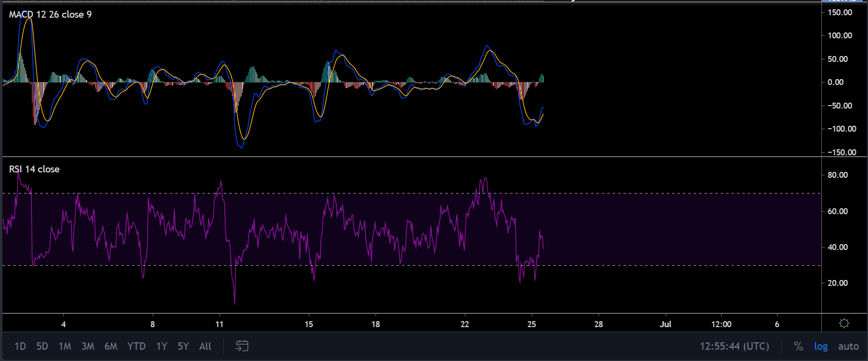Click the 80.00 RSI axis label

[x=838, y=175]
